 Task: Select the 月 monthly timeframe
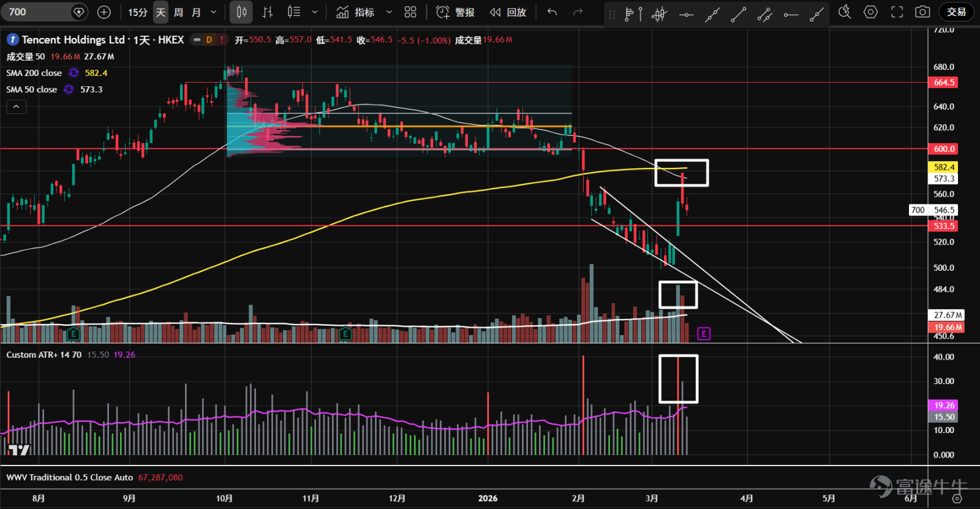click(x=196, y=12)
